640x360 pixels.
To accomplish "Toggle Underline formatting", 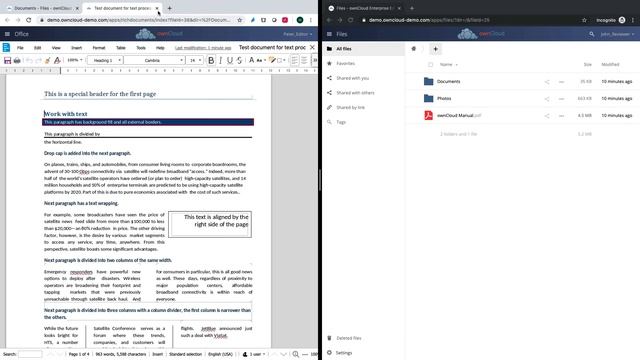I will coord(230,60).
